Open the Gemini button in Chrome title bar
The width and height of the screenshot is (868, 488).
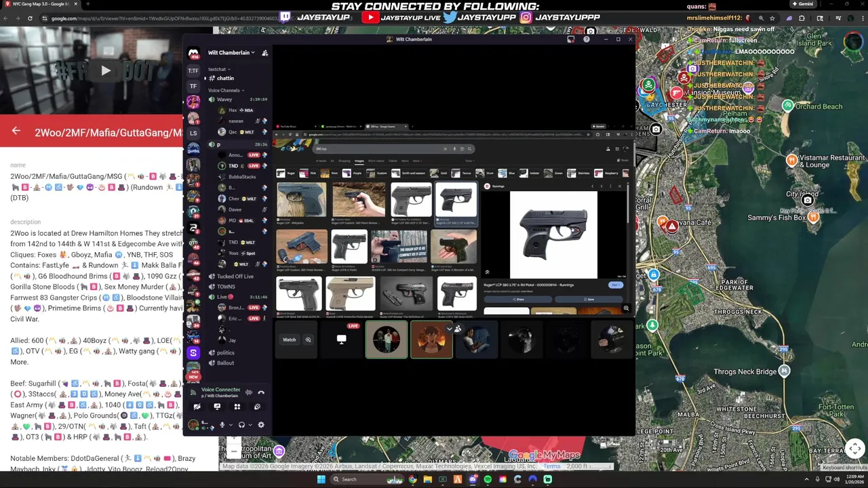(x=803, y=4)
